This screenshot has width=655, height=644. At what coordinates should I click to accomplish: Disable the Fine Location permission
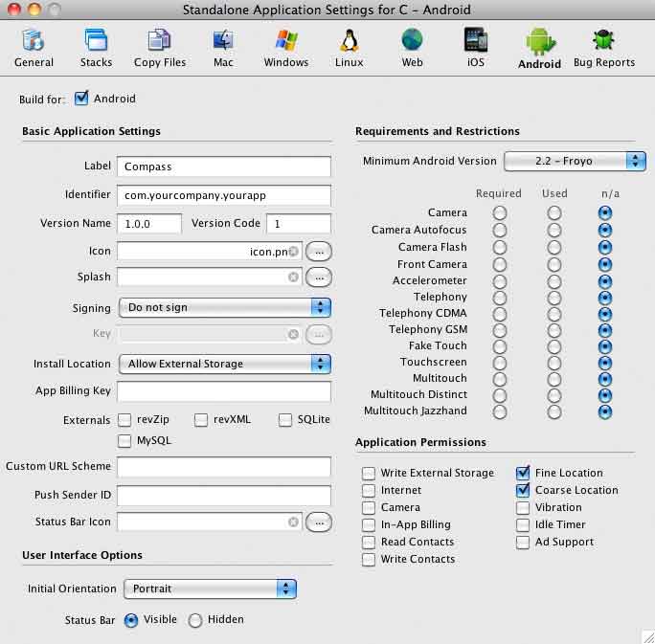tap(523, 473)
